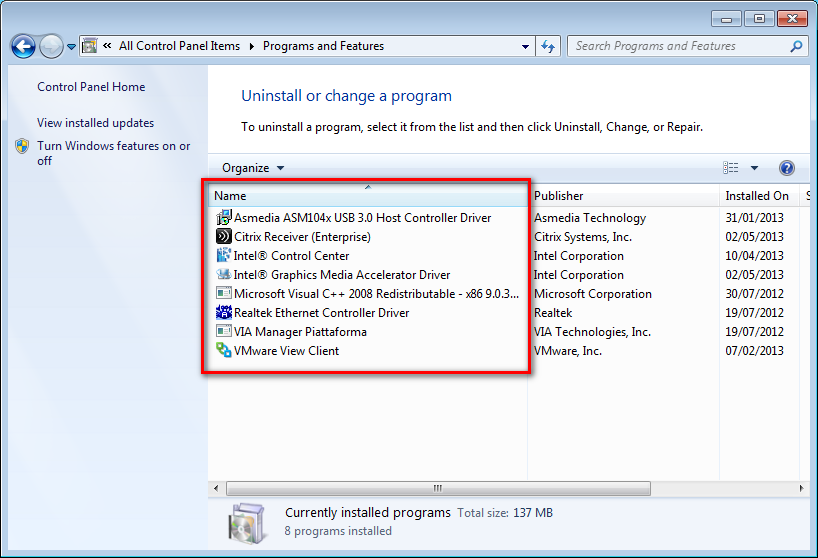The width and height of the screenshot is (818, 558).
Task: Expand arrow after All Control Panel Items
Action: [x=251, y=46]
